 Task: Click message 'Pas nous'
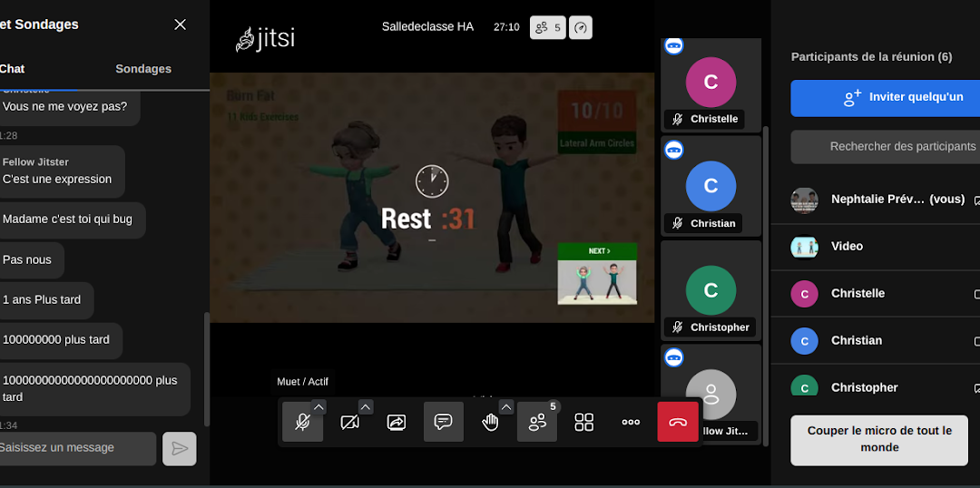coord(27,260)
